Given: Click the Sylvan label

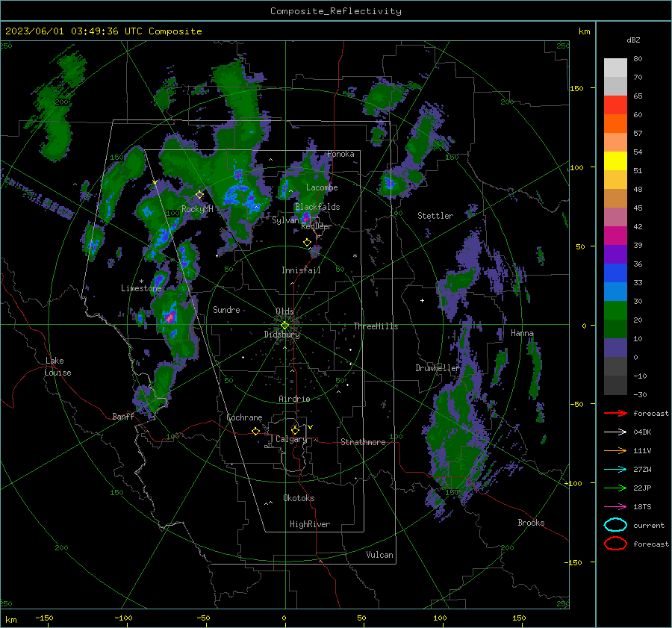Looking at the screenshot, I should (x=285, y=220).
